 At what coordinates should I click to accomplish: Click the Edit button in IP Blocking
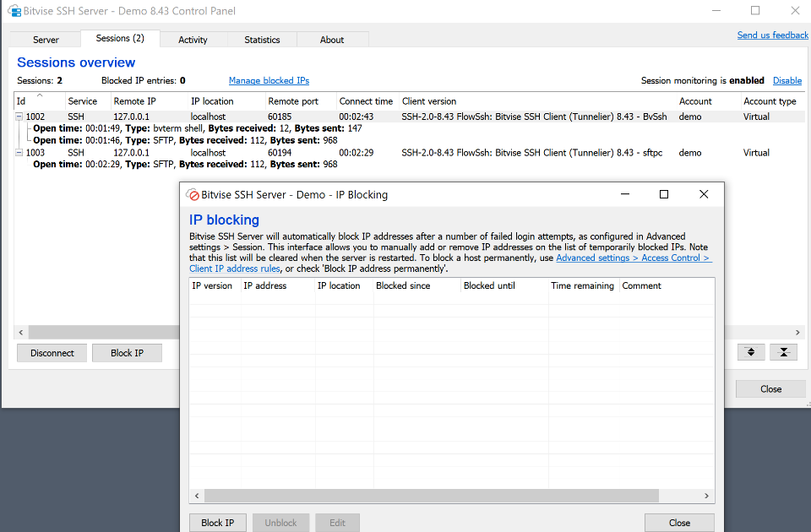point(337,523)
